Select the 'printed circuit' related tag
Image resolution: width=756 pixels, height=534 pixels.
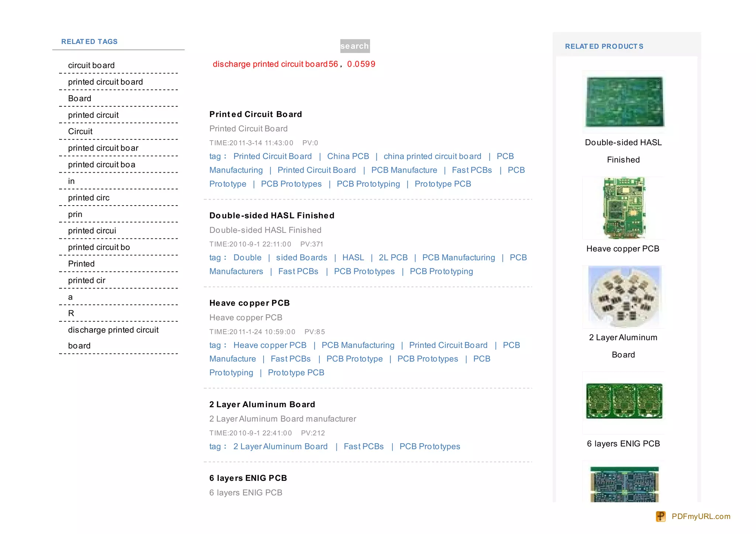click(93, 115)
